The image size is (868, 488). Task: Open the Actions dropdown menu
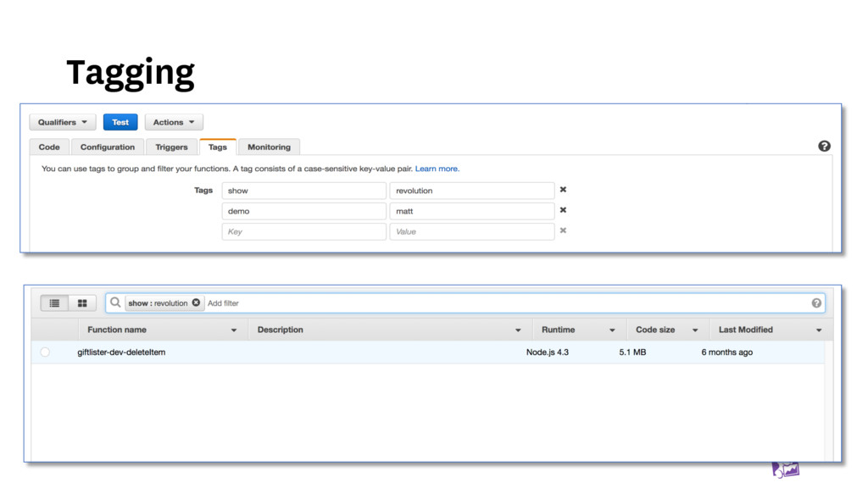click(x=174, y=122)
